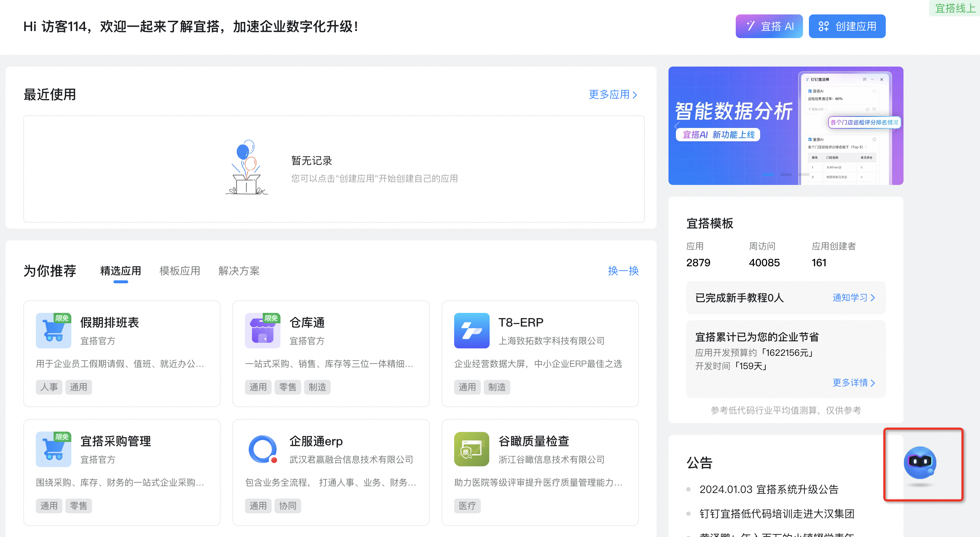Open the 更多应用 link
The height and width of the screenshot is (537, 980).
613,94
